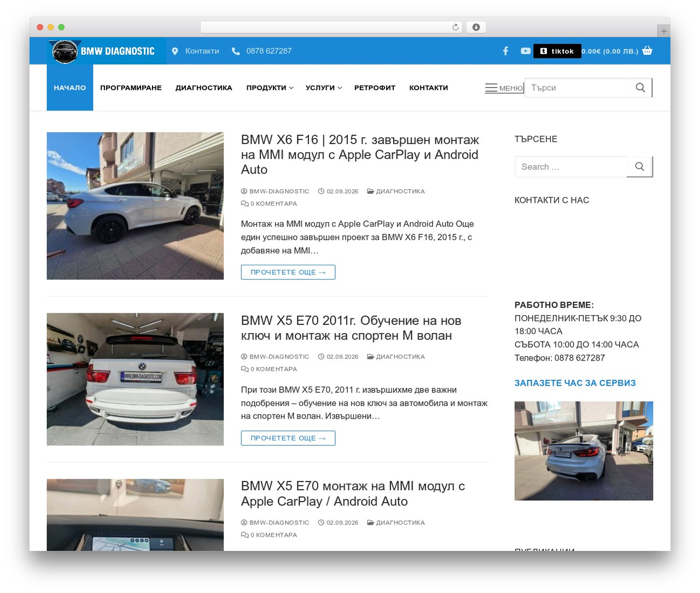Click BMW-DIAGNOSTIC author on X5 key post
Screen dimensions: 700x593
pos(279,357)
